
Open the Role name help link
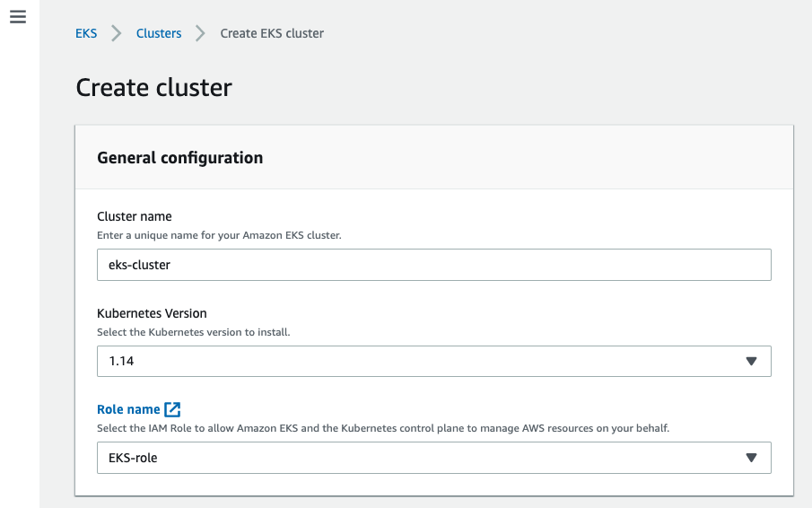128,409
